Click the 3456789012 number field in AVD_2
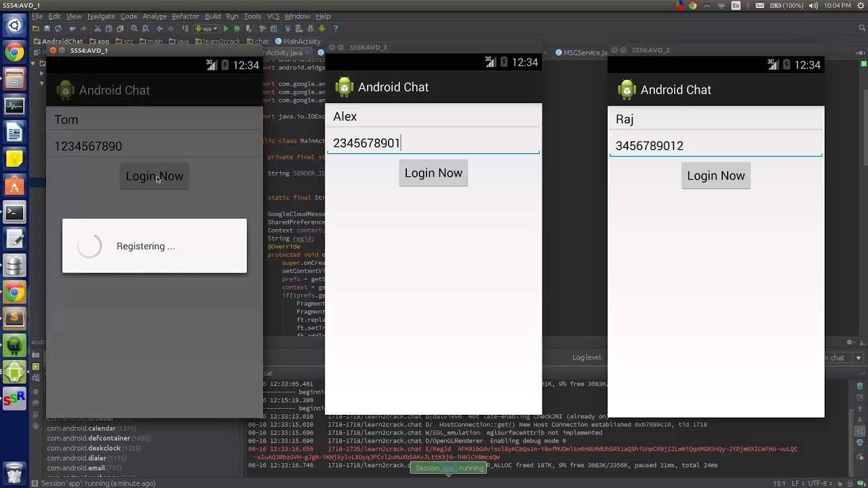This screenshot has height=488, width=868. tap(716, 146)
